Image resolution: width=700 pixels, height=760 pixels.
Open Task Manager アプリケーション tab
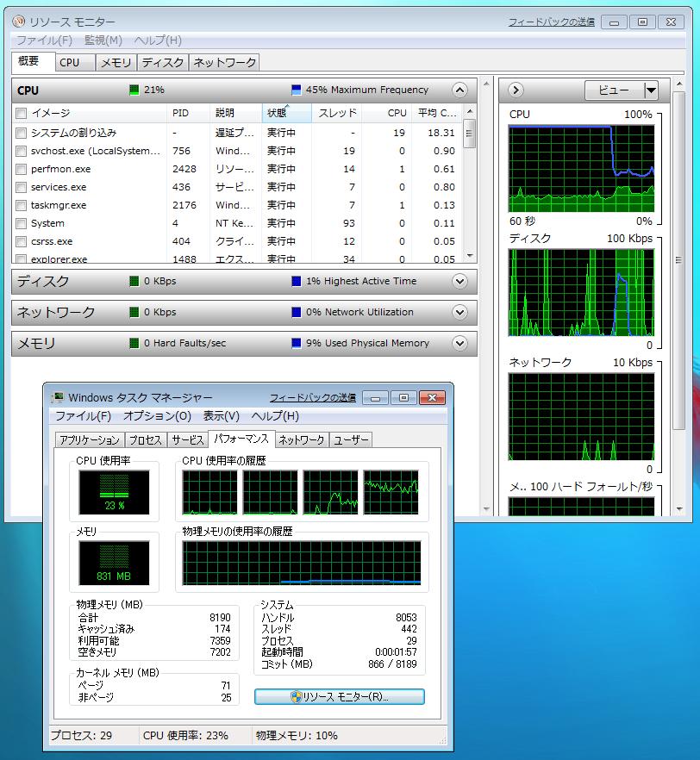(90, 439)
